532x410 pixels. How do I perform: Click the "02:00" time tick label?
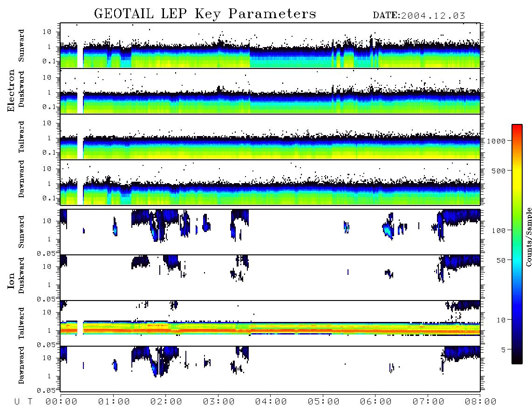(166, 402)
